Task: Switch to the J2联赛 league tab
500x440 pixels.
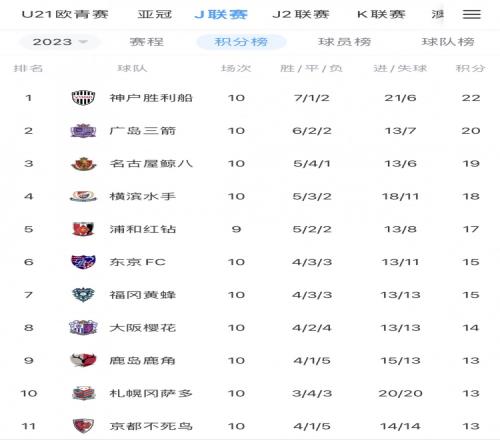Action: 301,14
